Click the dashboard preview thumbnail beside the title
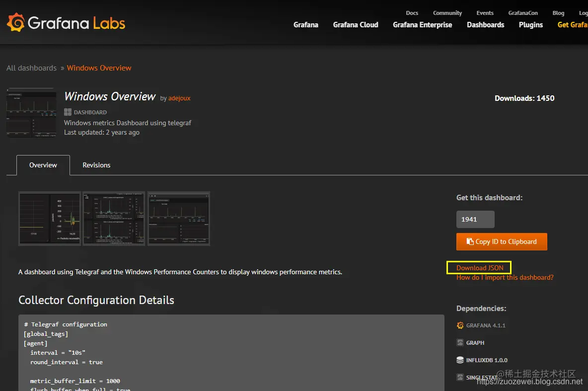Image resolution: width=588 pixels, height=391 pixels. pos(31,113)
